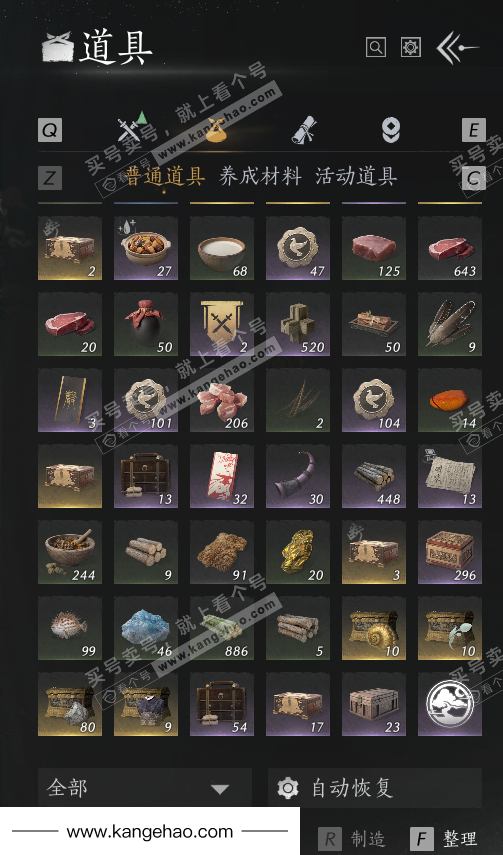Click the back arrow icon
The height and width of the screenshot is (855, 503).
tap(457, 48)
